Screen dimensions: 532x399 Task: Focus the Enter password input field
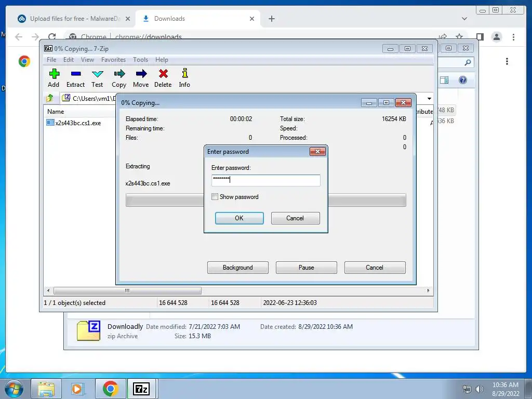[x=265, y=180]
